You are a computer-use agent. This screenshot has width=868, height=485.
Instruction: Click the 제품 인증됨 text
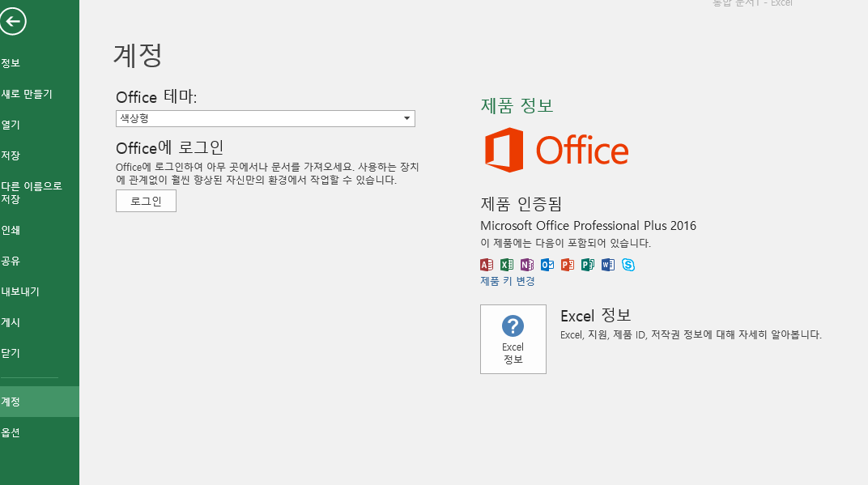pyautogui.click(x=521, y=204)
